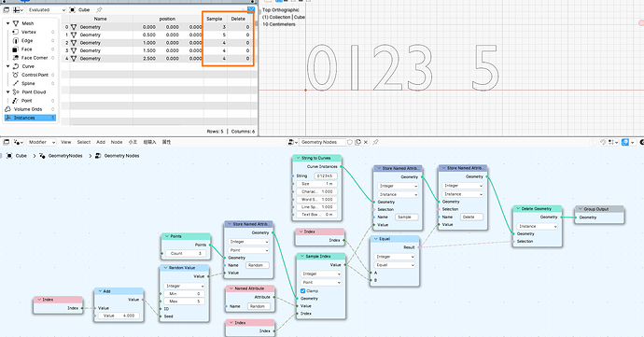Select Face domain in spreadsheet
The image size is (644, 337).
point(27,49)
